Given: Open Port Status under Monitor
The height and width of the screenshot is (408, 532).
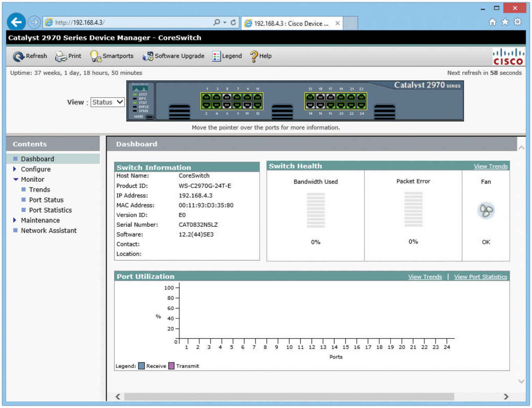Looking at the screenshot, I should [x=46, y=200].
